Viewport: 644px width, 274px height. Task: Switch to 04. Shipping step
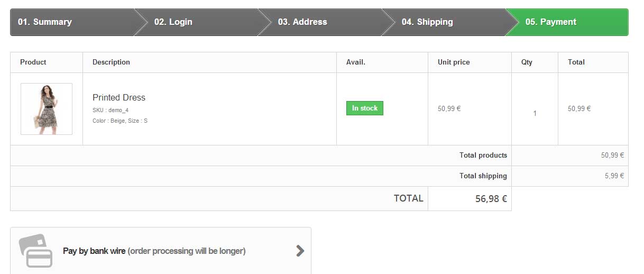[427, 22]
